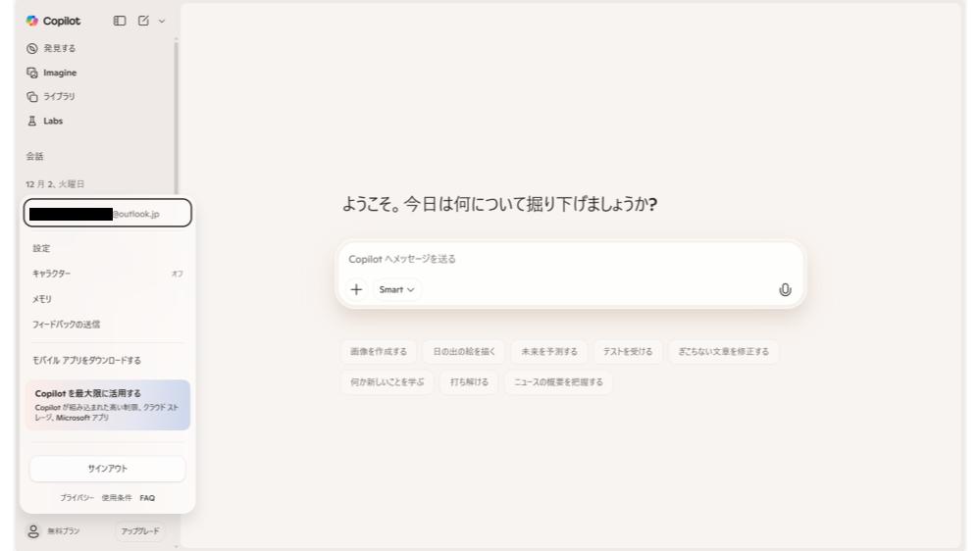Click the 無料プラン plan label
Viewport: 980px width, 551px height.
[x=63, y=531]
